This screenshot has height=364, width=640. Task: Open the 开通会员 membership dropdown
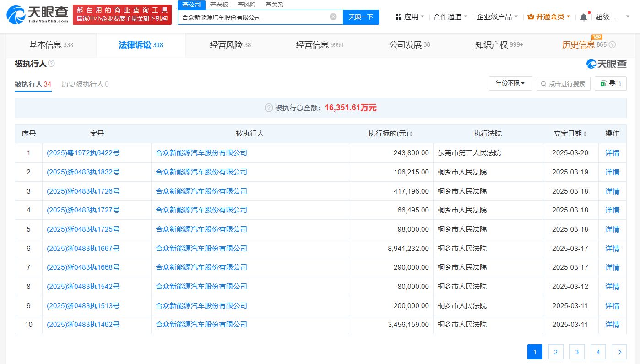click(549, 17)
